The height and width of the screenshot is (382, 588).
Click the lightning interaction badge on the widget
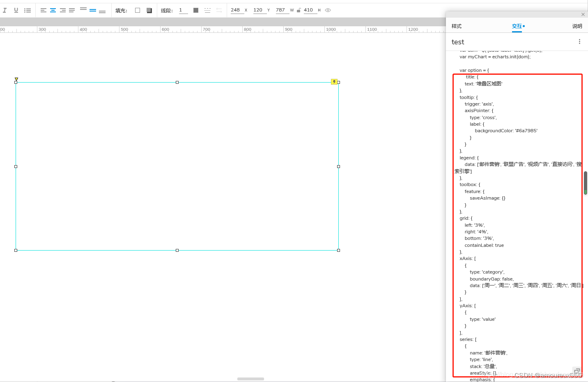pyautogui.click(x=334, y=81)
